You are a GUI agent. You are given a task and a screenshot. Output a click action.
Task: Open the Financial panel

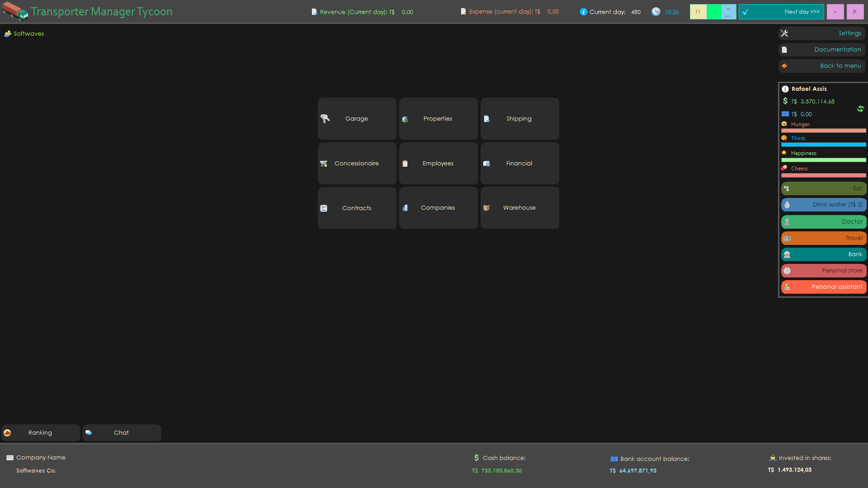519,163
